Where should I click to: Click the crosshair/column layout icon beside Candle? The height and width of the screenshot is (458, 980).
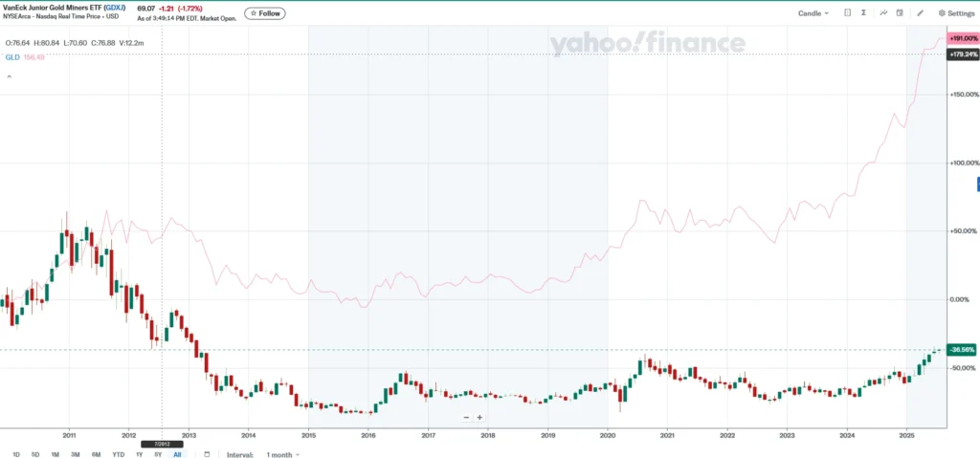[x=847, y=13]
